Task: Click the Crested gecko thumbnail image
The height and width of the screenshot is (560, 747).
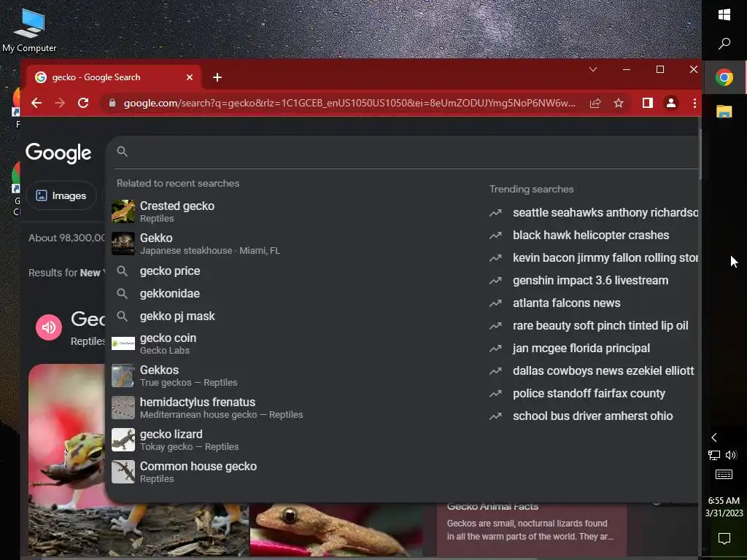Action: 123,211
